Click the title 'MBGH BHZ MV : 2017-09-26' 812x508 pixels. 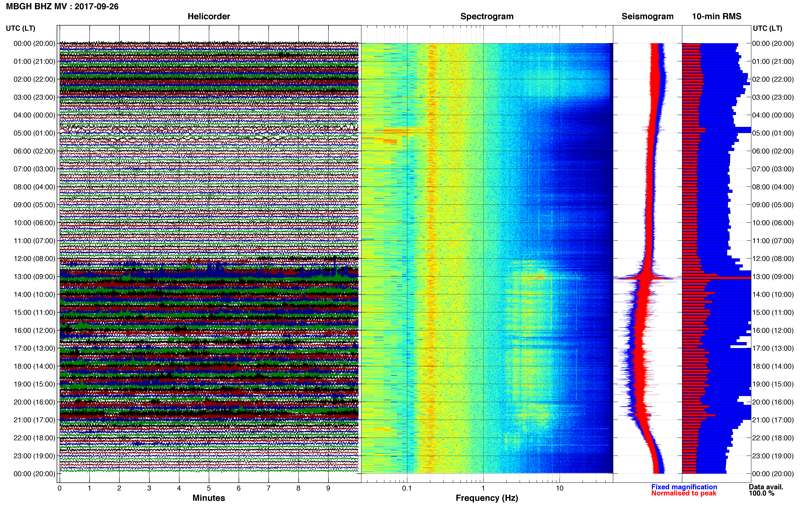pos(62,6)
